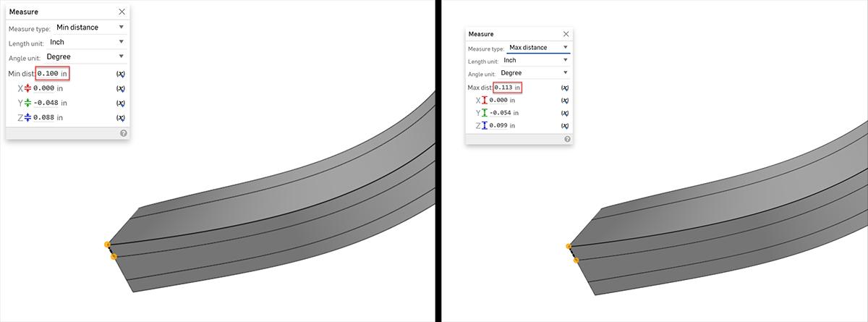
Task: Expand Length unit dropdown in Min distance panel
Action: [87, 42]
